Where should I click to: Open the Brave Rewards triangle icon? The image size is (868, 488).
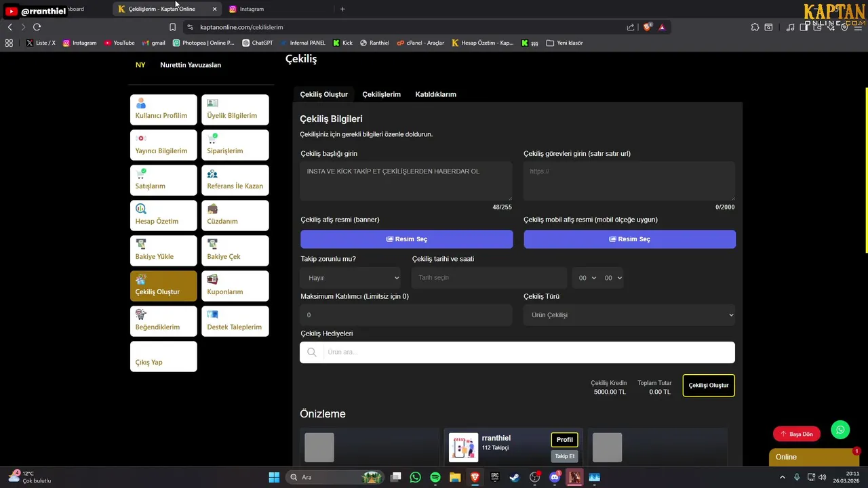pyautogui.click(x=662, y=27)
